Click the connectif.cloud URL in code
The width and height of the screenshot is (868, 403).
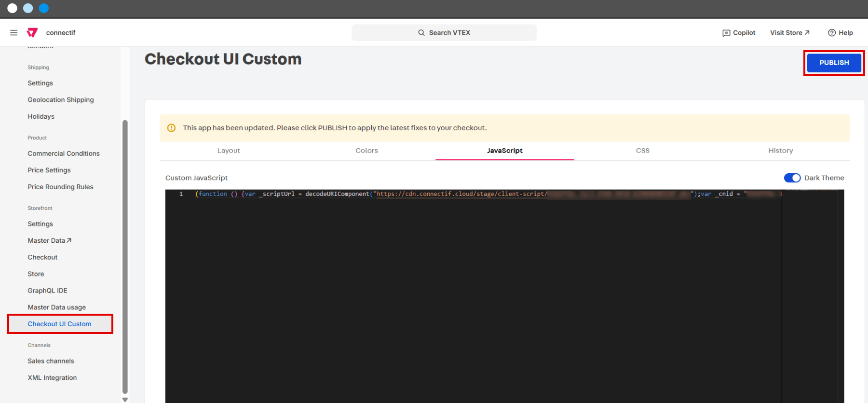tap(461, 194)
